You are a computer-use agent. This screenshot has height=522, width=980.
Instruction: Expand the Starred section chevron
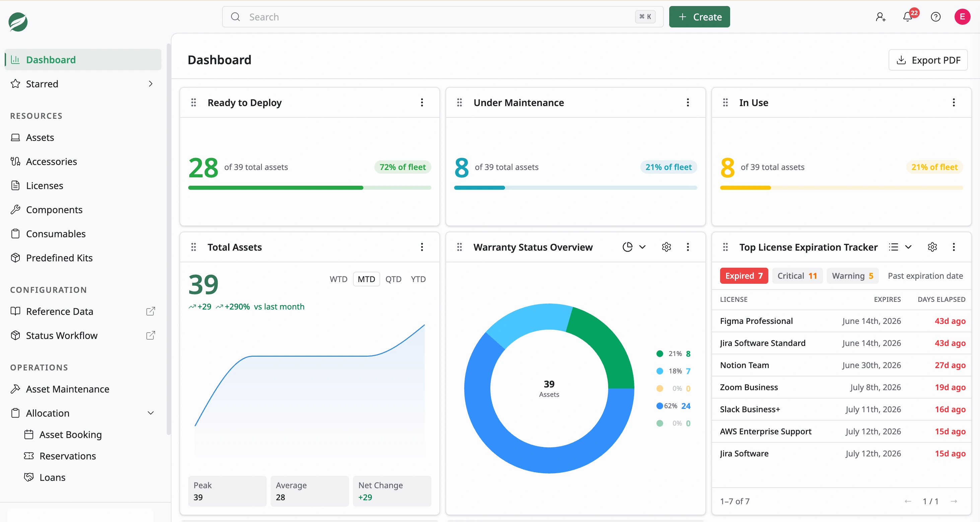151,84
